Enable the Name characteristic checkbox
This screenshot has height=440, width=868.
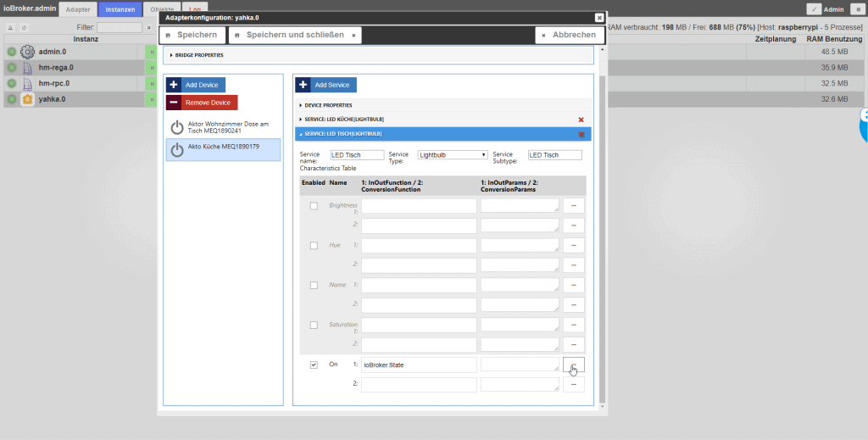[314, 286]
